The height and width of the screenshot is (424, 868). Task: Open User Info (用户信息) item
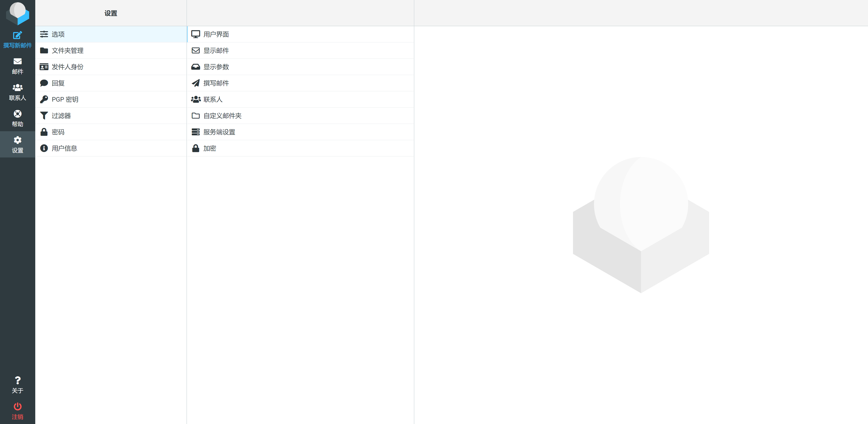(64, 148)
